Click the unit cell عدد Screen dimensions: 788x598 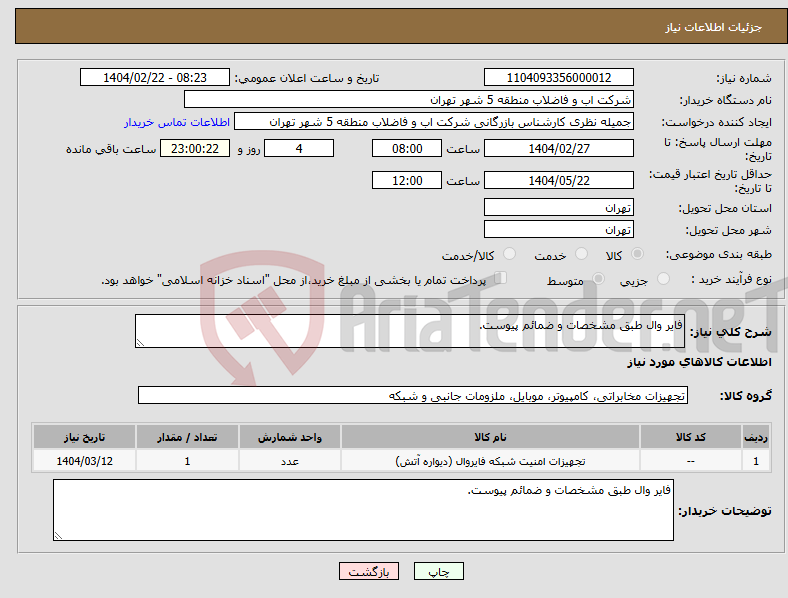coord(290,461)
